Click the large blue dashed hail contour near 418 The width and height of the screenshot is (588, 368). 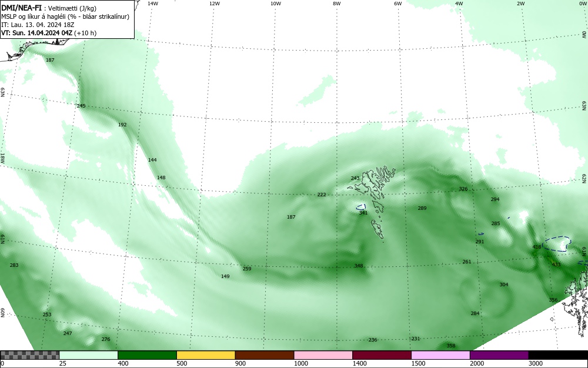pyautogui.click(x=556, y=243)
